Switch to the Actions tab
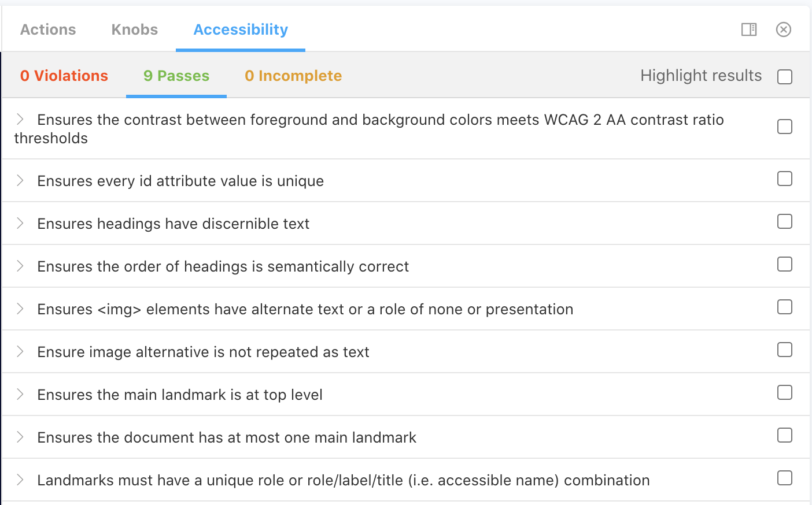The width and height of the screenshot is (812, 505). pos(48,29)
